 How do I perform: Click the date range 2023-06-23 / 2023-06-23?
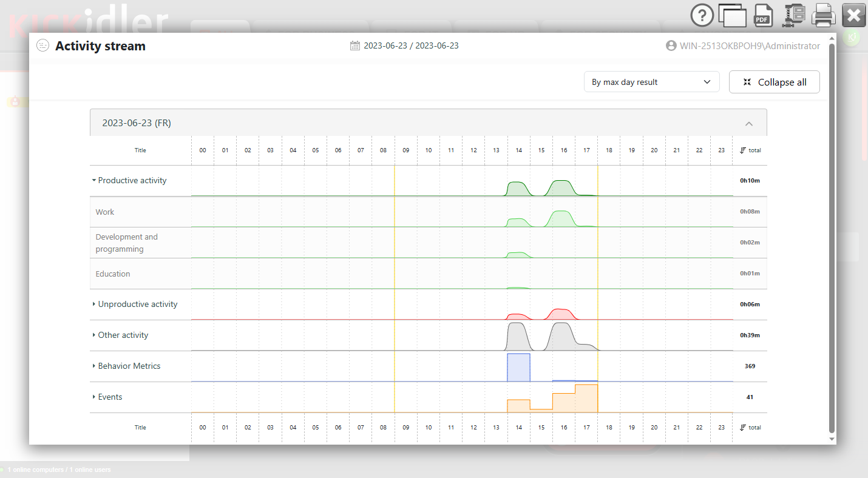pos(411,45)
